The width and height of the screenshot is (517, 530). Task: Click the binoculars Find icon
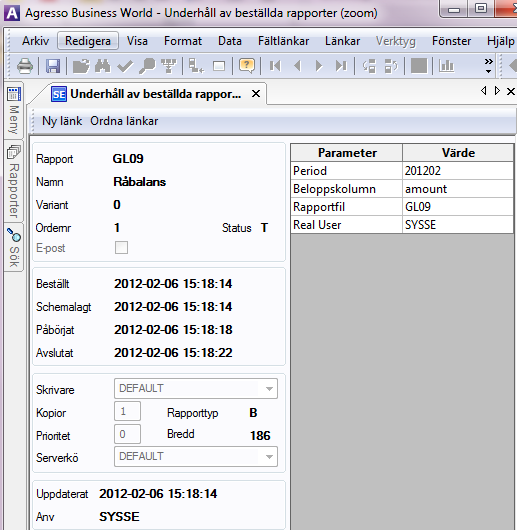click(x=103, y=66)
